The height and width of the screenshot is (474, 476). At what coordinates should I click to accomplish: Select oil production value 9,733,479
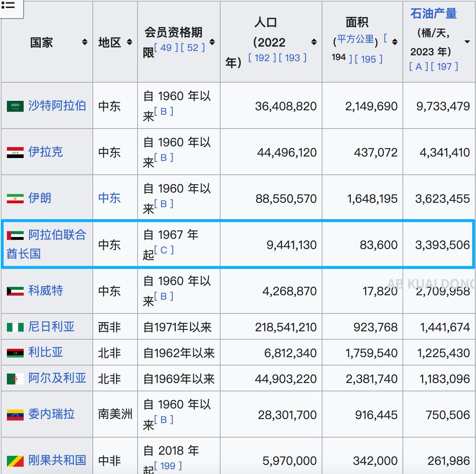click(443, 106)
